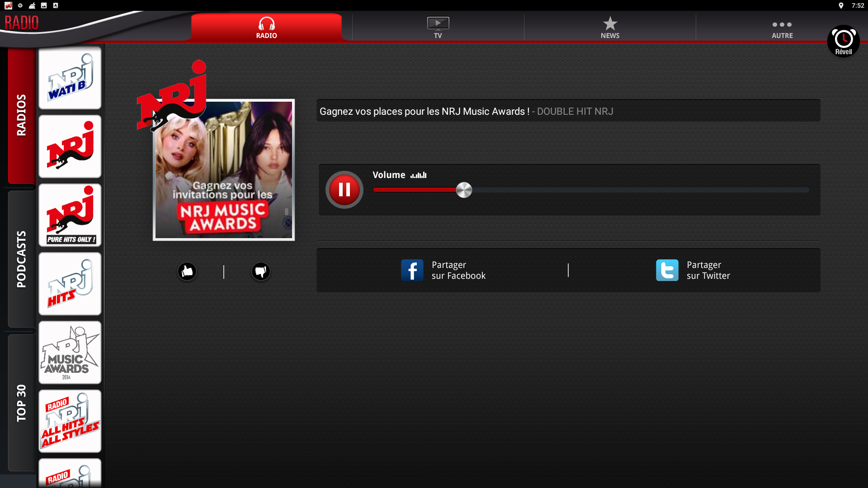
Task: Select the NRJ WATI B station
Action: pyautogui.click(x=70, y=78)
